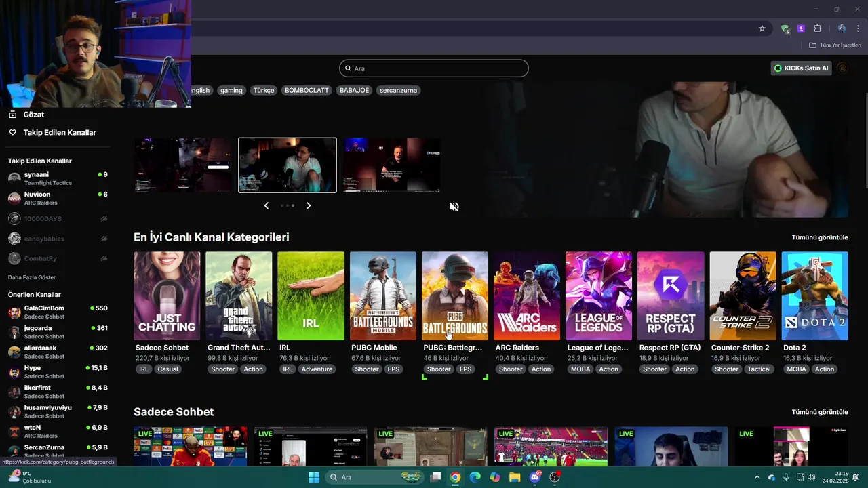Select the gaming tag chip

coord(231,90)
